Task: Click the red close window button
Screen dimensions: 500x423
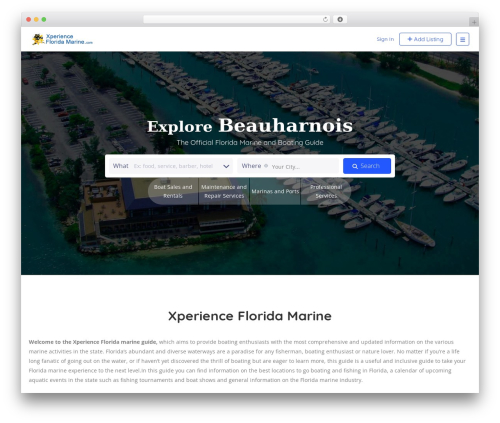Action: (29, 20)
